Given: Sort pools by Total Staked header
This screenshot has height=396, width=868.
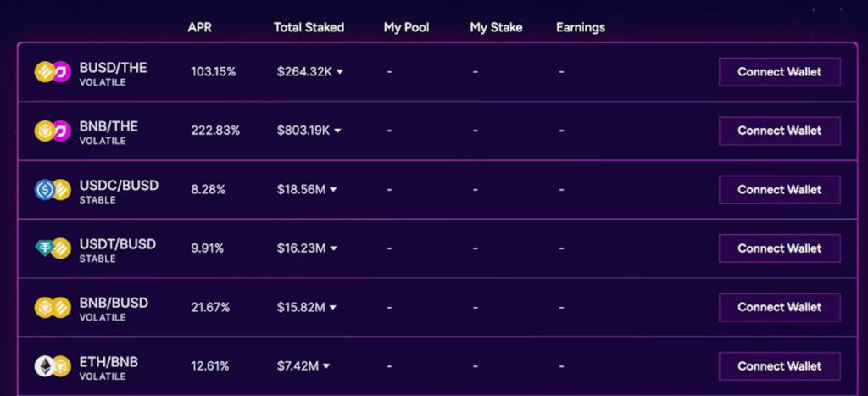Looking at the screenshot, I should coord(309,27).
